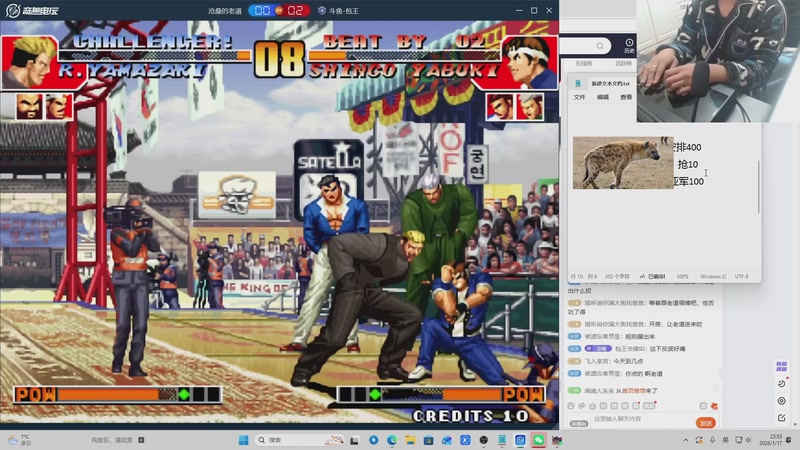The height and width of the screenshot is (450, 800).
Task: Open the history (历史) clock icon
Action: [629, 45]
